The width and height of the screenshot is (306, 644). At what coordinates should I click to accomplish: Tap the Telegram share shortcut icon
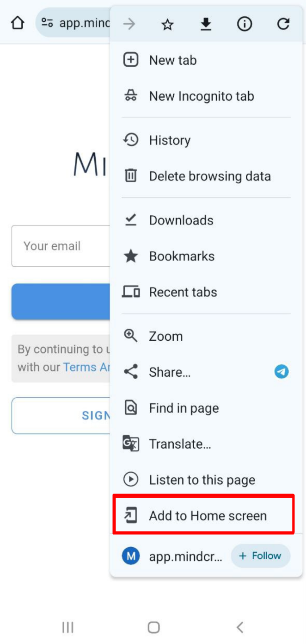(x=282, y=371)
